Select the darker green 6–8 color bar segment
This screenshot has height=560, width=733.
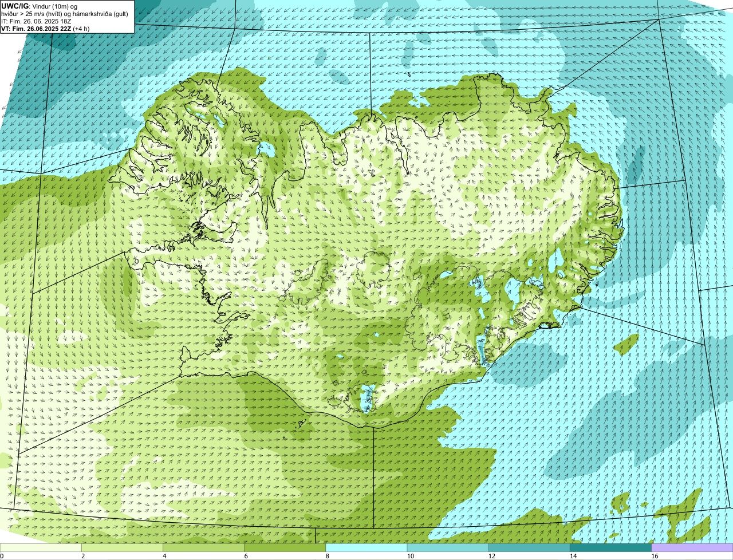[285, 547]
